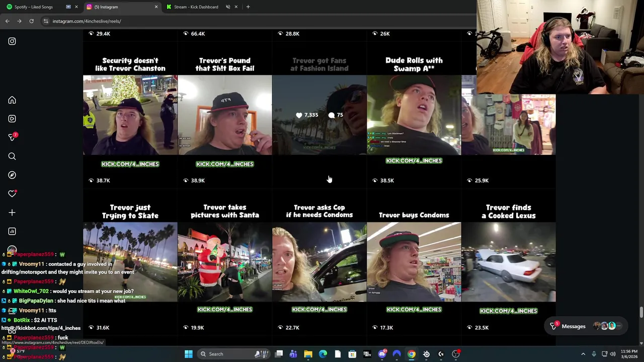Open reel 'Trevor finds a Cooked Lexus'
The height and width of the screenshot is (362, 644).
click(x=509, y=262)
